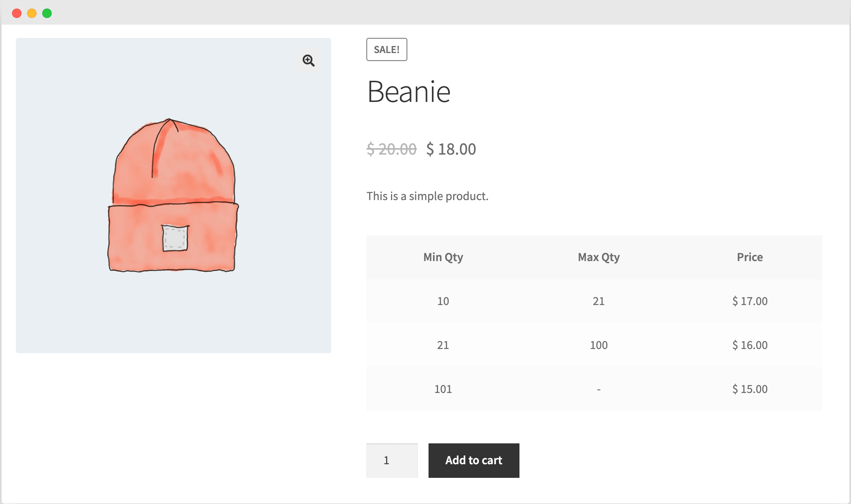Click the beanie product image
This screenshot has width=851, height=504.
174,195
